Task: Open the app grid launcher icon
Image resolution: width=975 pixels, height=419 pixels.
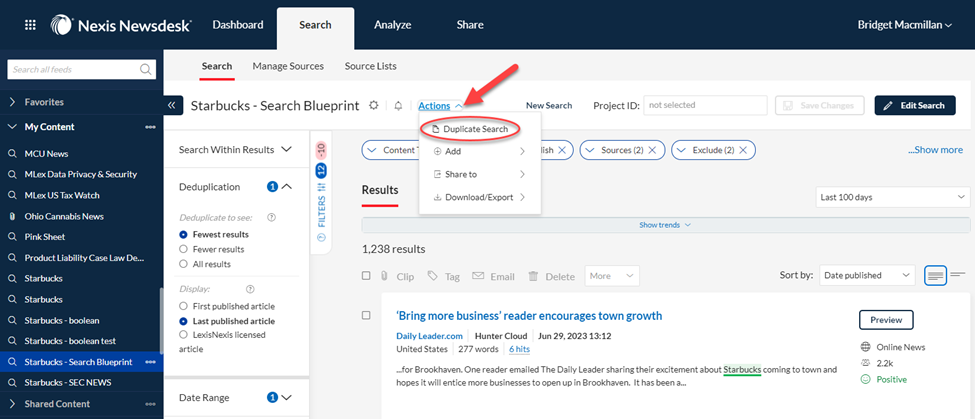Action: (x=30, y=25)
